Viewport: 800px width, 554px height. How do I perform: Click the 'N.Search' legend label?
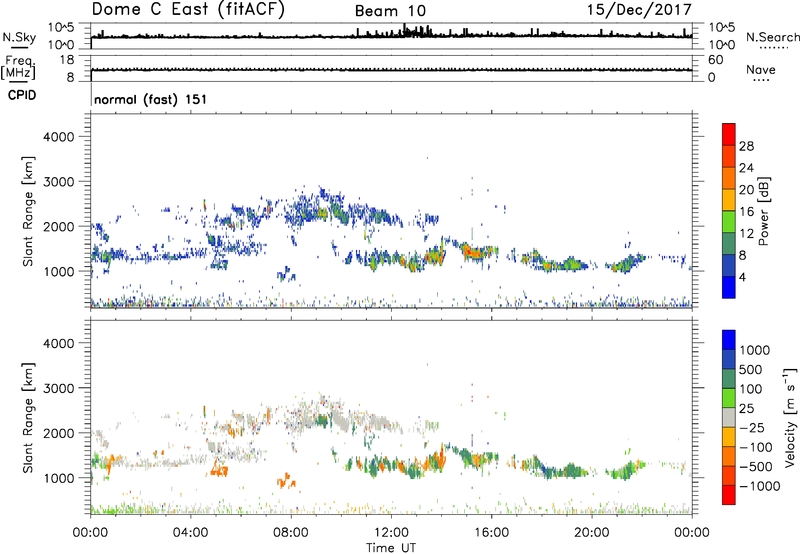click(x=772, y=37)
